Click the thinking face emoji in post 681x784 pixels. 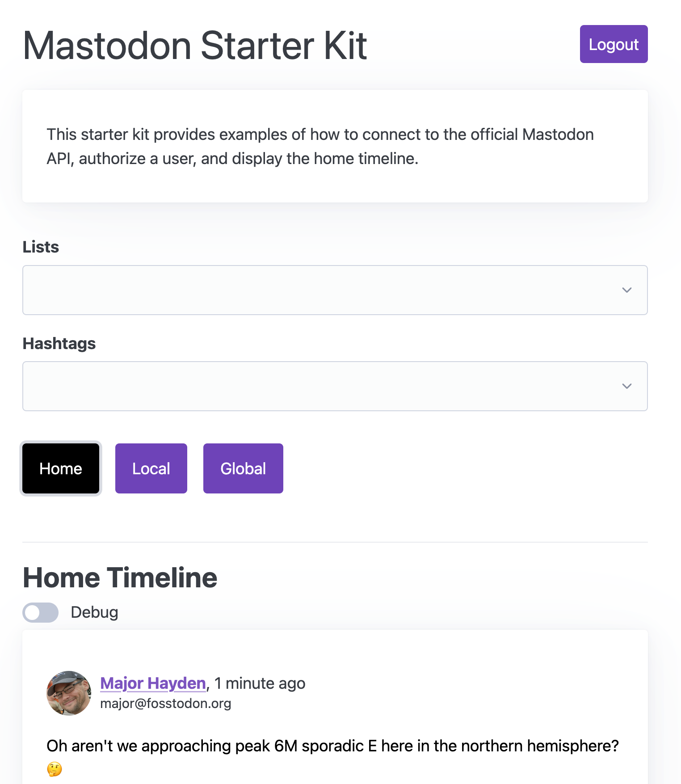55,769
